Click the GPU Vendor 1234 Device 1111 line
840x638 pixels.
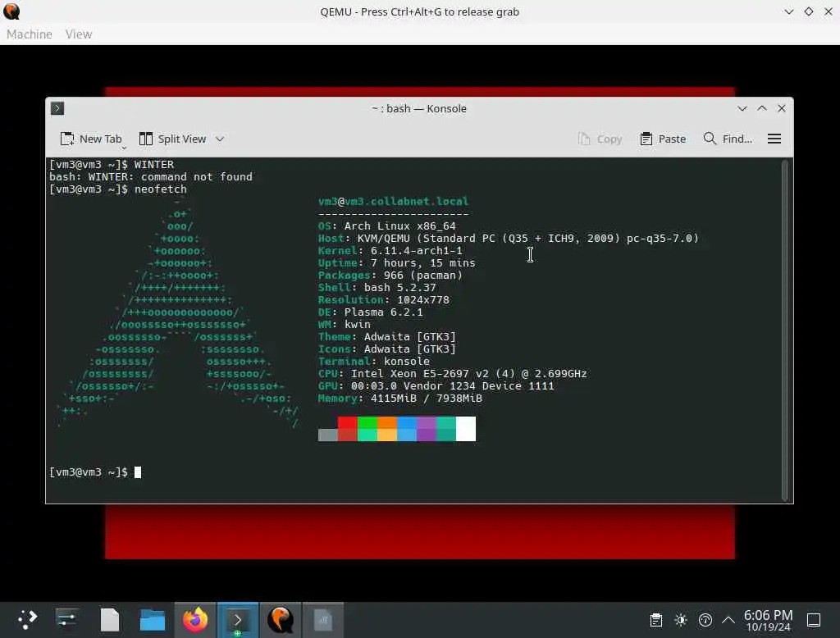click(x=436, y=386)
